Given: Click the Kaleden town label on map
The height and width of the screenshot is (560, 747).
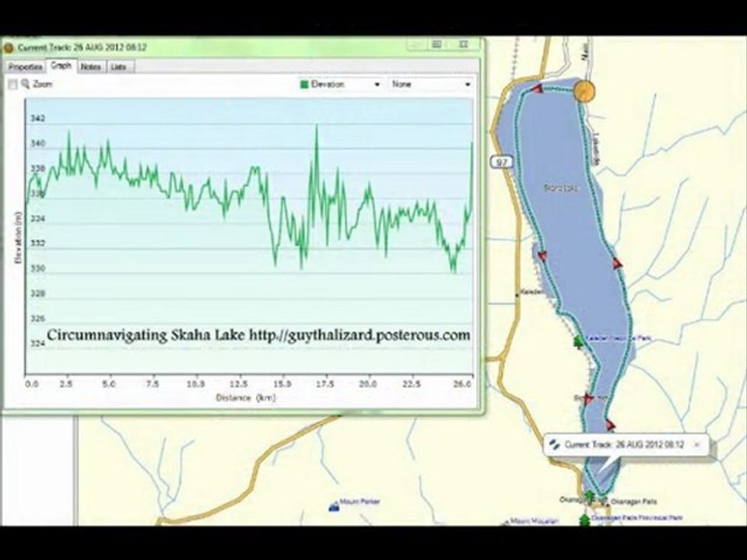Looking at the screenshot, I should 532,292.
